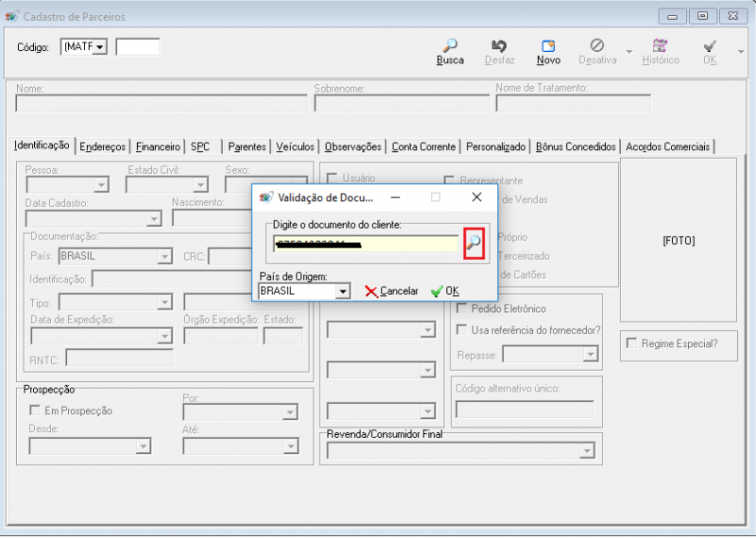Enable the Em Prospecção checkbox
756x538 pixels.
36,410
